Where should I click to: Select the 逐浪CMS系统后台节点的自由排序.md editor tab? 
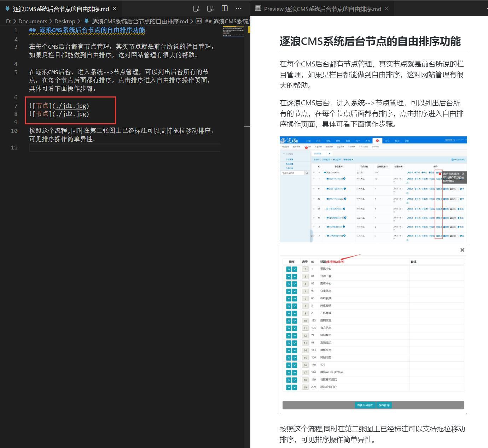pos(60,8)
